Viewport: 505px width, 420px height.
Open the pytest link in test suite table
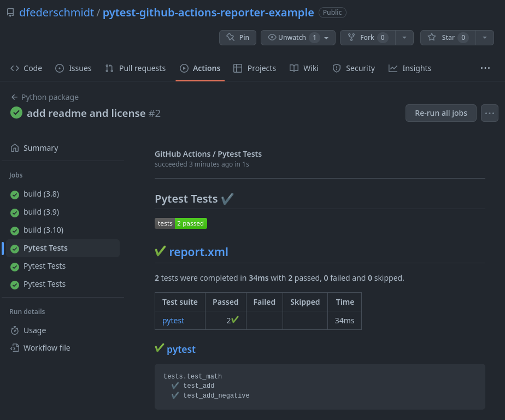pyautogui.click(x=173, y=321)
